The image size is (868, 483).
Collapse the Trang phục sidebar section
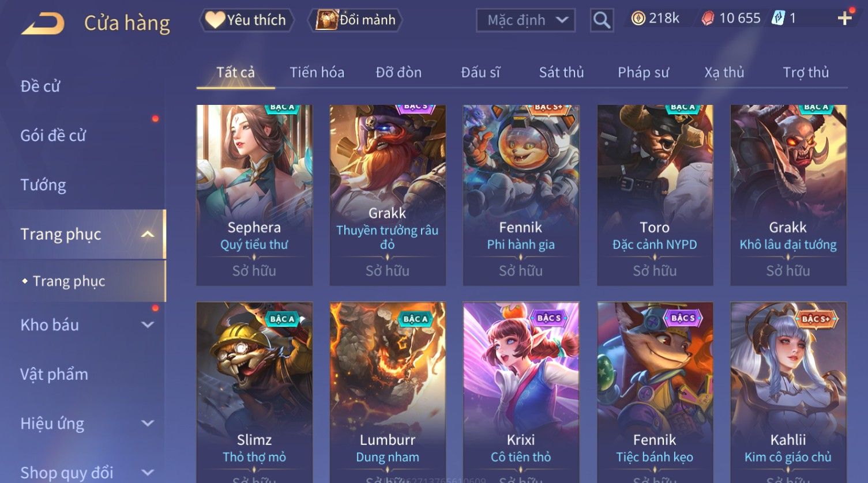[148, 234]
